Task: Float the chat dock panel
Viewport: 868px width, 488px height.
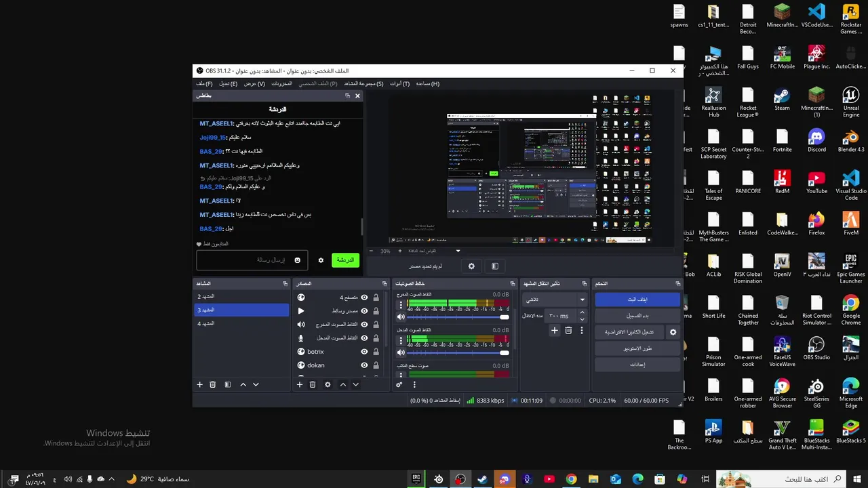Action: tap(347, 96)
